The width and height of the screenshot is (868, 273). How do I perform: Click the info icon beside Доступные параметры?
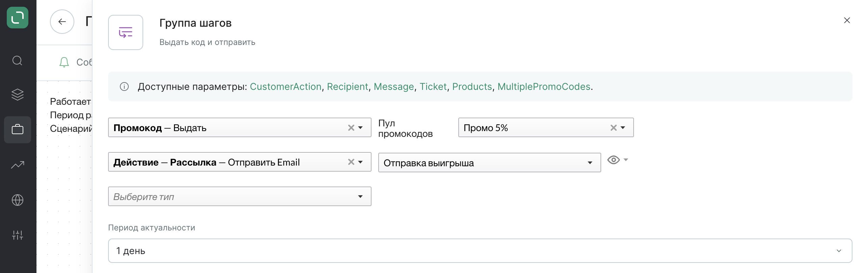pos(124,87)
